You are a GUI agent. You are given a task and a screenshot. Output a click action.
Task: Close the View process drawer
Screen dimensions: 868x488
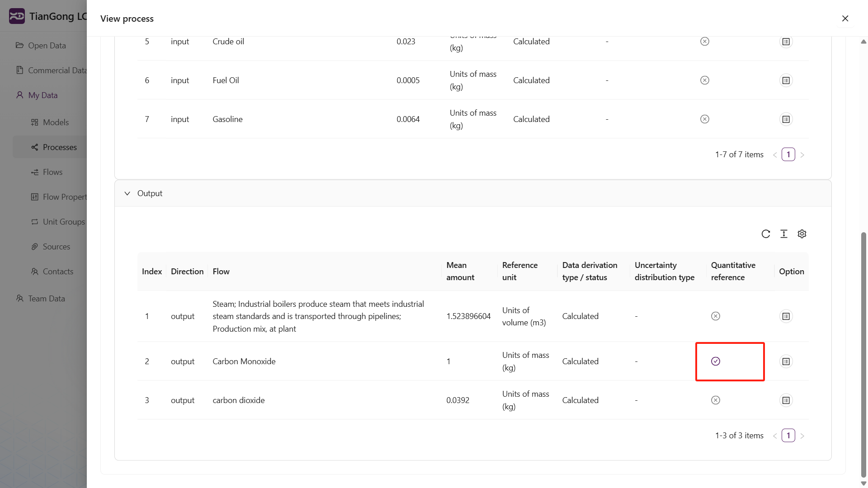click(x=845, y=19)
